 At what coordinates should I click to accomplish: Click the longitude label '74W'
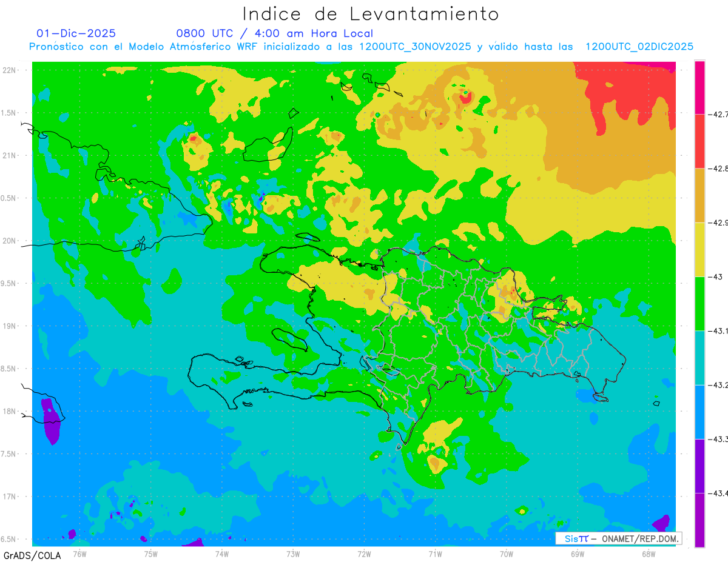222,553
